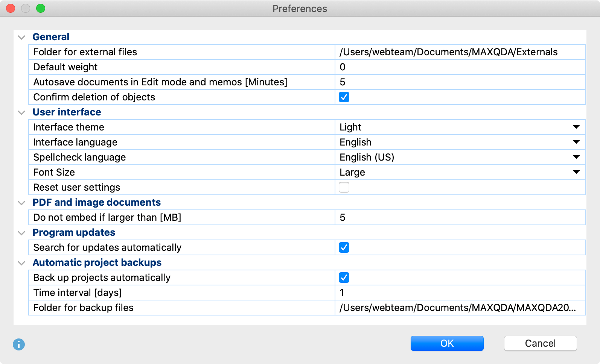Click the 'General' section heading
This screenshot has width=600, height=364.
tap(51, 37)
